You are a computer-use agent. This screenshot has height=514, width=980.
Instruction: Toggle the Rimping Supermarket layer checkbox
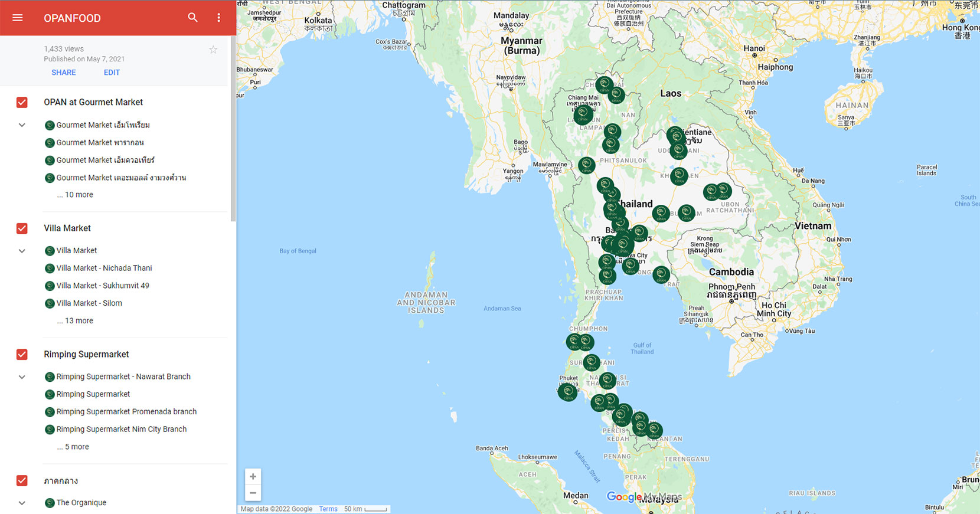(22, 355)
